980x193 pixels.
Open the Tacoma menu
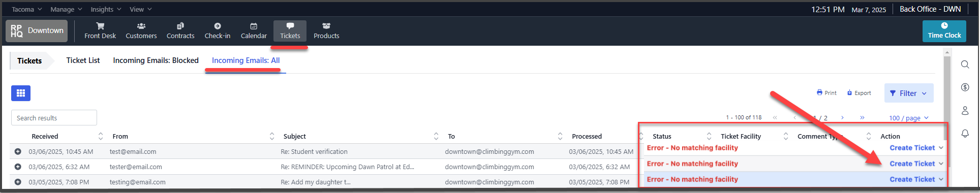26,9
